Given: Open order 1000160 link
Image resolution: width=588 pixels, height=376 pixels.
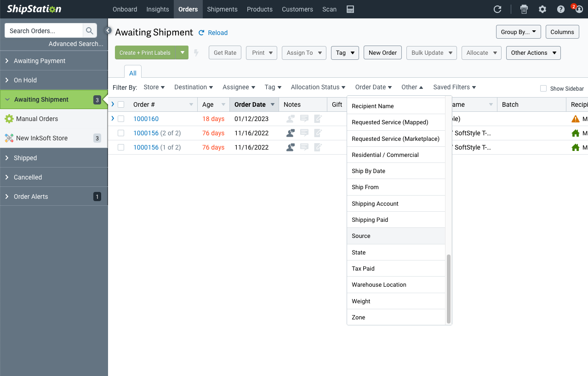Looking at the screenshot, I should (146, 118).
